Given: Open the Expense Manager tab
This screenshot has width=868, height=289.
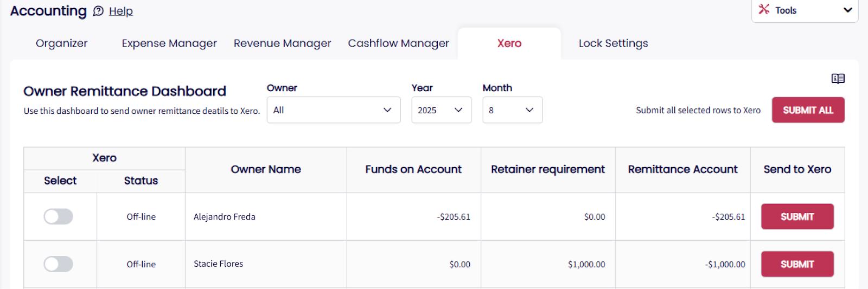Looking at the screenshot, I should coord(169,43).
